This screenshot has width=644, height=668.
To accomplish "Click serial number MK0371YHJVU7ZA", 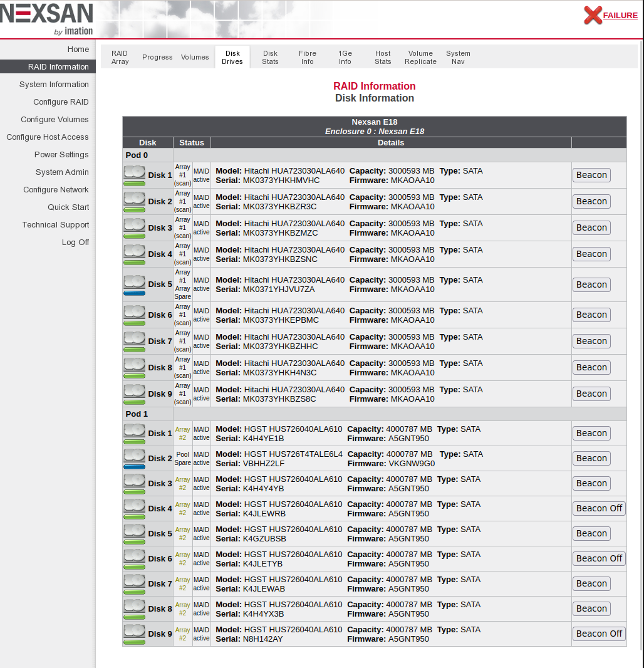I will pos(279,290).
